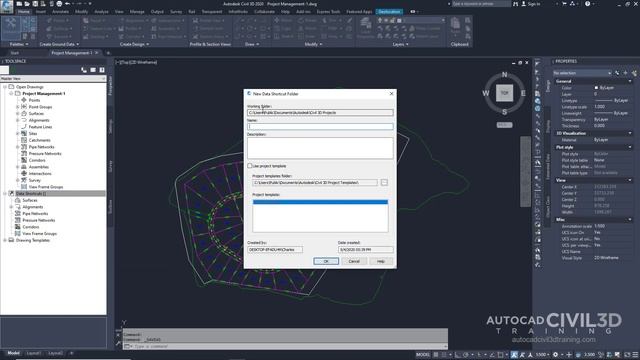Click the Description text box in dialog
This screenshot has height=360, width=640.
320,148
